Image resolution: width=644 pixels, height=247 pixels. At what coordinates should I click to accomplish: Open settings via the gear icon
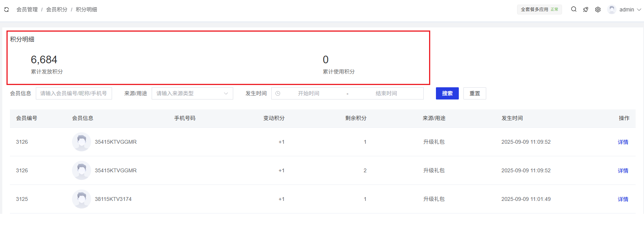(598, 10)
